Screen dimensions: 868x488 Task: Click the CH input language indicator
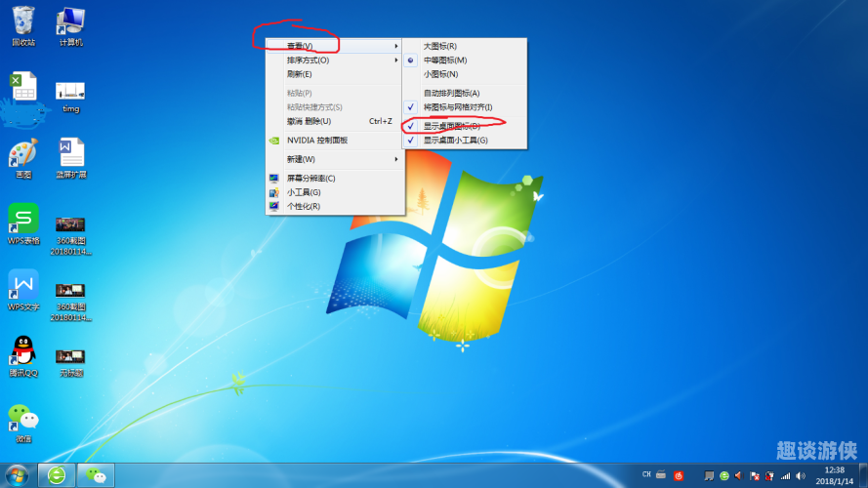coord(646,474)
